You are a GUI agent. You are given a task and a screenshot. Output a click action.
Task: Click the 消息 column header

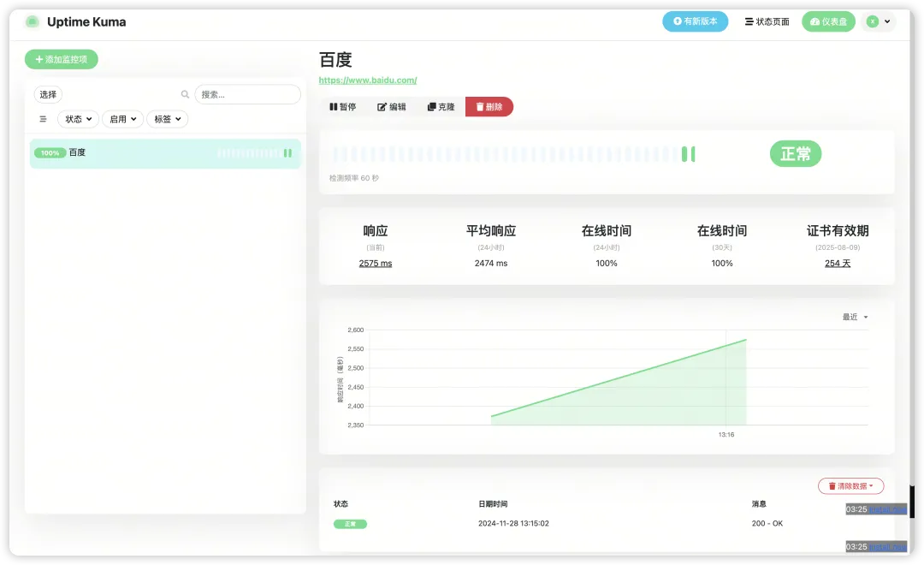(x=759, y=504)
